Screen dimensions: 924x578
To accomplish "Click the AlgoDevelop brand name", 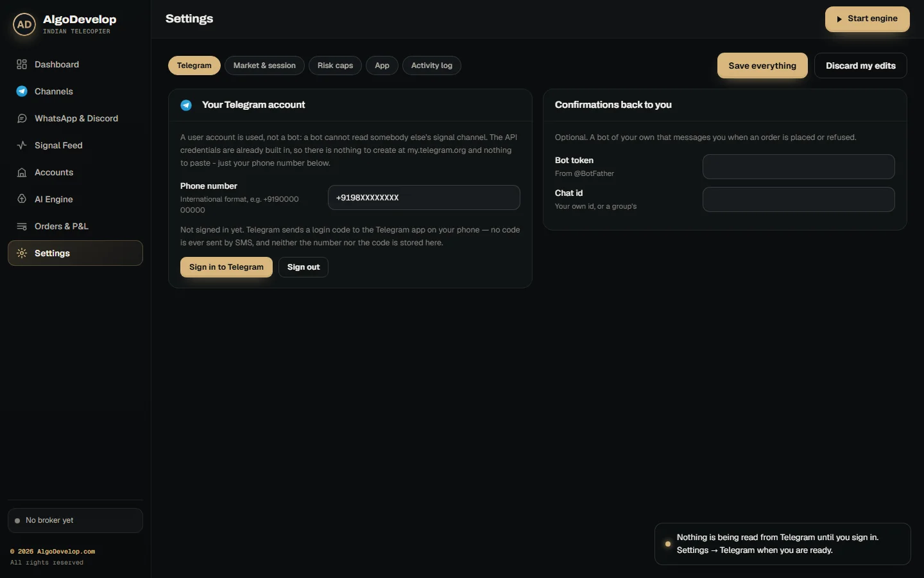I will pyautogui.click(x=80, y=19).
